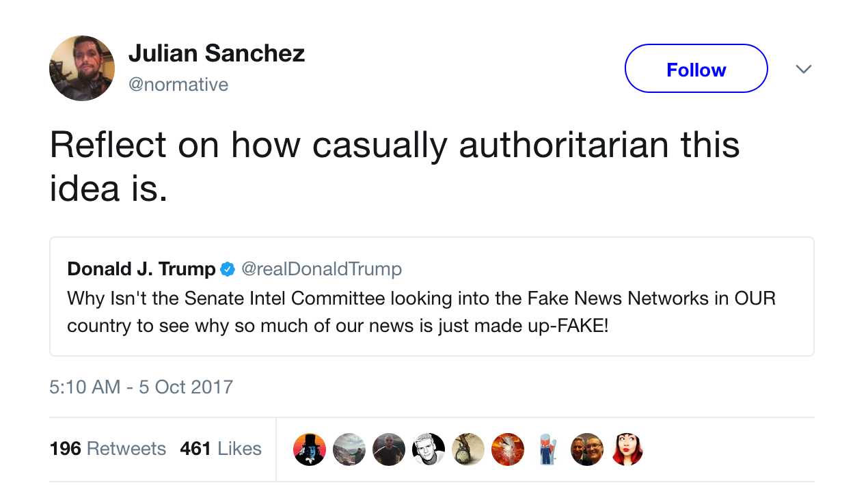The height and width of the screenshot is (485, 868).
Task: Click the red-haired woman liker avatar
Action: point(627,449)
